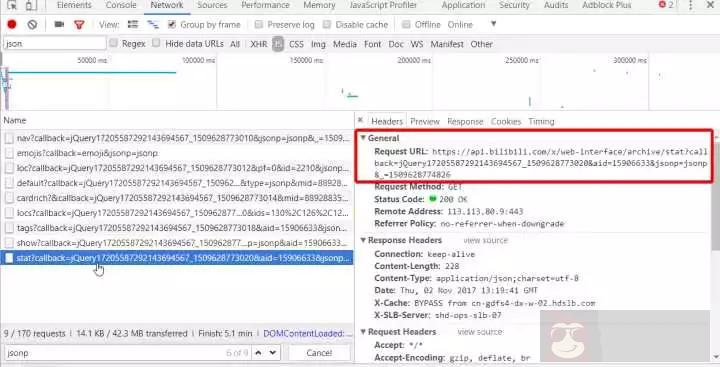Open the Performance panel tab
Viewport: 720px width, 367px height.
coord(265,6)
